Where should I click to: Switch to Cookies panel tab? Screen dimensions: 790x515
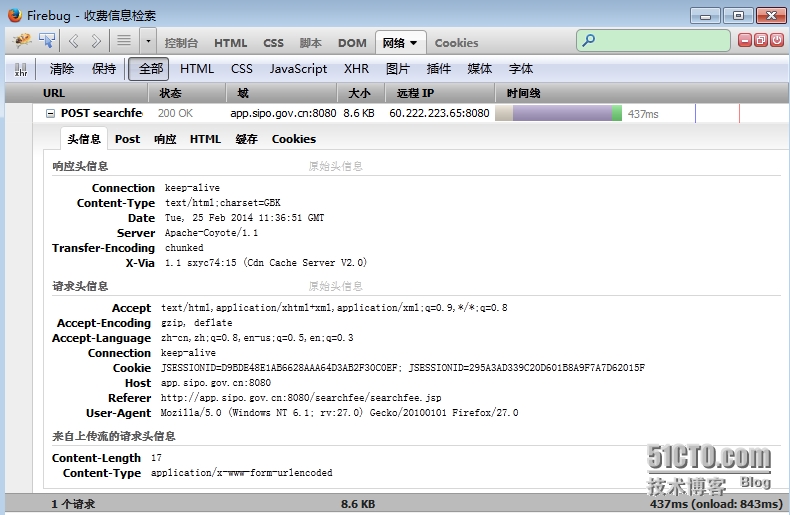click(x=456, y=43)
